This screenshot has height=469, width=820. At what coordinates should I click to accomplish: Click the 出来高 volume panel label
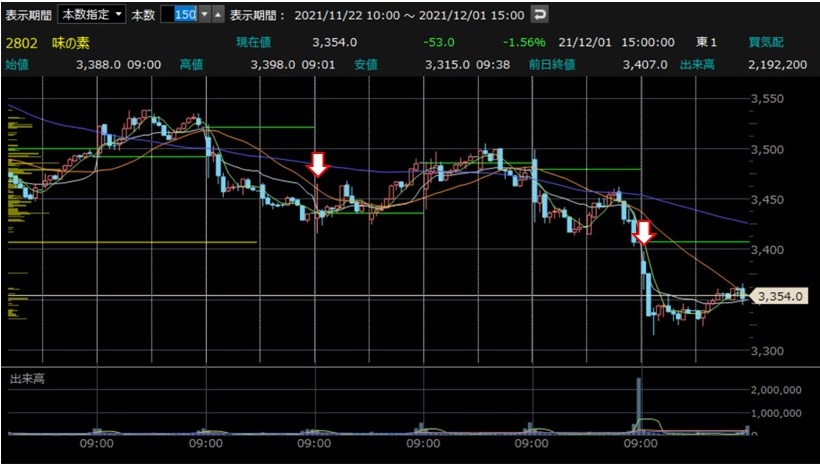coord(27,379)
